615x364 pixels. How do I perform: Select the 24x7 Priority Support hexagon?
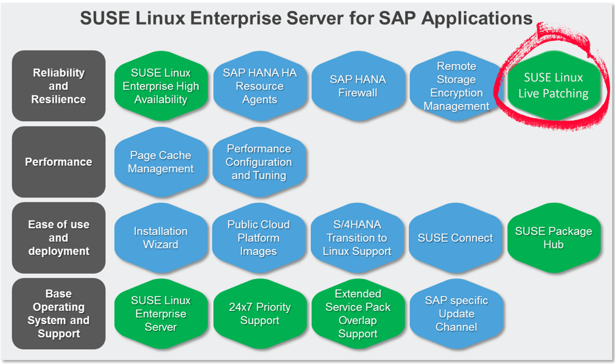[x=260, y=314]
